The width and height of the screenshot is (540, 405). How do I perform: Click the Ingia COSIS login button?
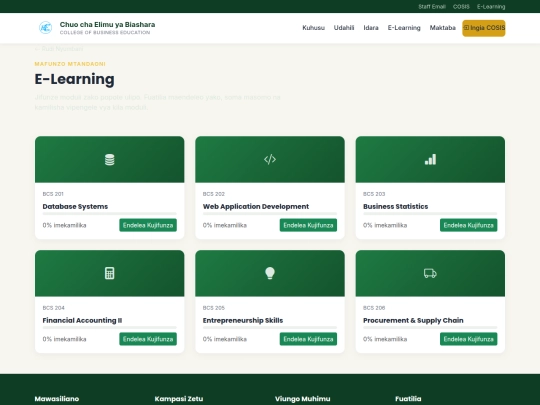pos(484,28)
